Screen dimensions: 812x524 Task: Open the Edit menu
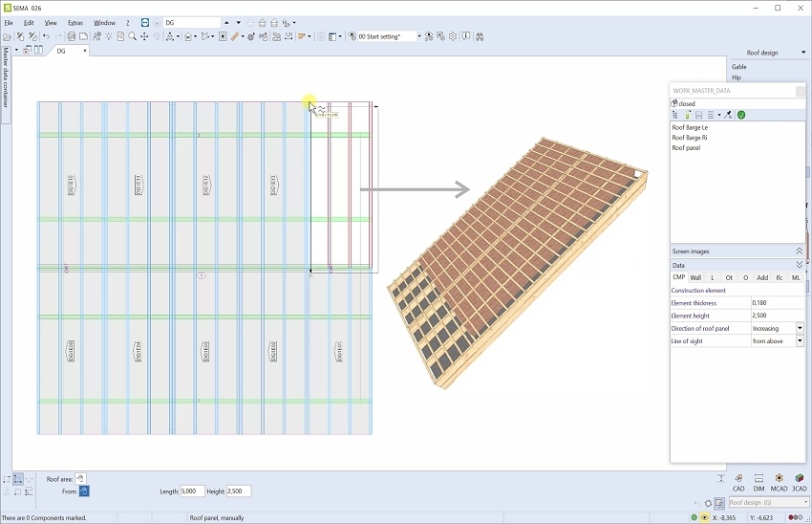point(29,23)
